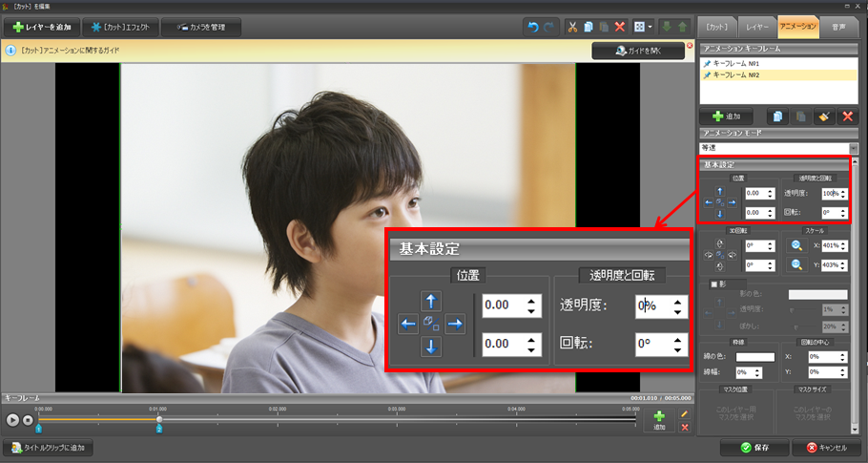Viewport: 868px width, 463px height.
Task: Click the レイヤーを追加 button
Action: coord(41,27)
